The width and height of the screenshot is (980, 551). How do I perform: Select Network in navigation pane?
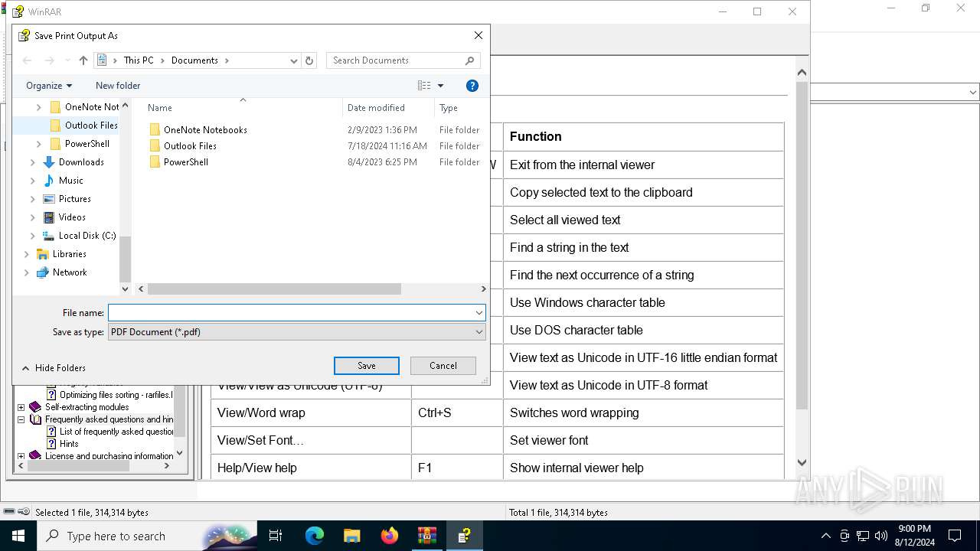pyautogui.click(x=70, y=272)
